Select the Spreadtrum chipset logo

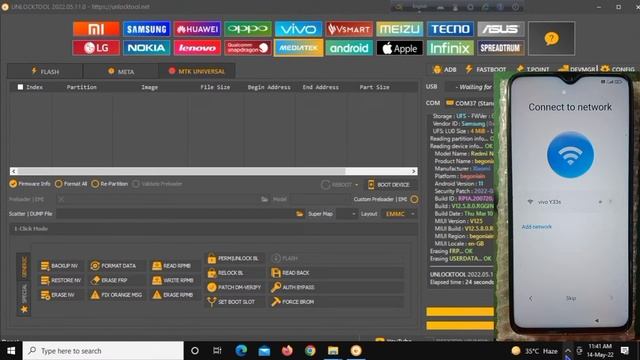pyautogui.click(x=501, y=48)
